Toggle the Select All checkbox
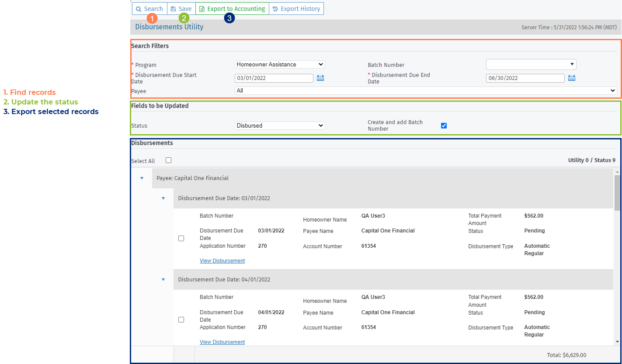The image size is (622, 364). pos(169,160)
